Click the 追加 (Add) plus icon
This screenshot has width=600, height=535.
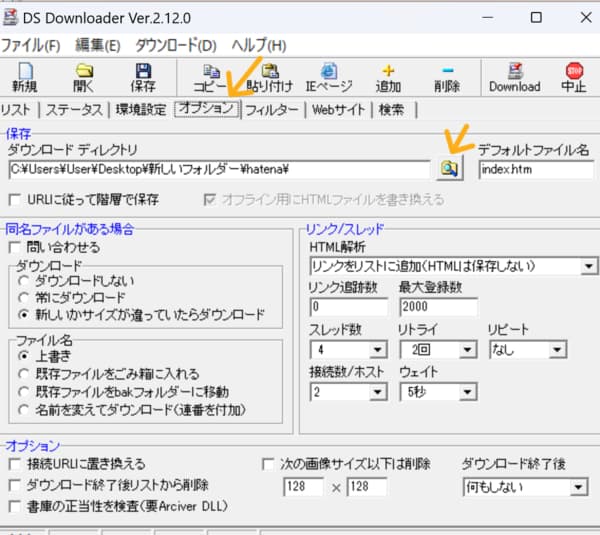(x=388, y=77)
